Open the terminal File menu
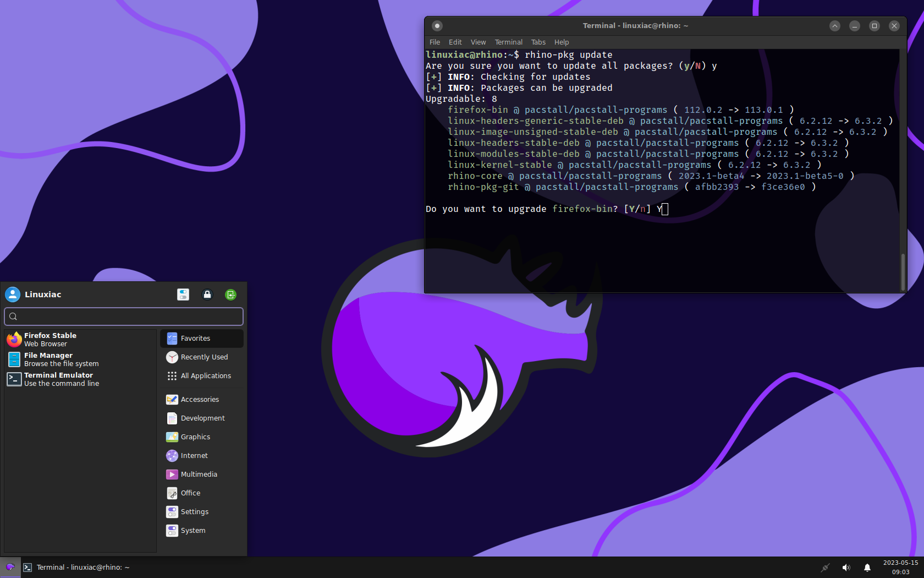Viewport: 924px width, 578px height. tap(435, 42)
